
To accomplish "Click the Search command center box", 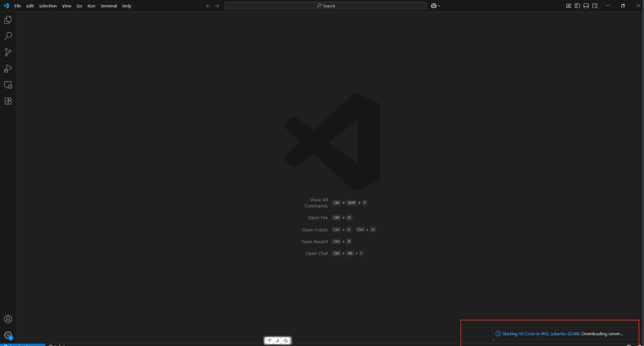I will [x=326, y=6].
